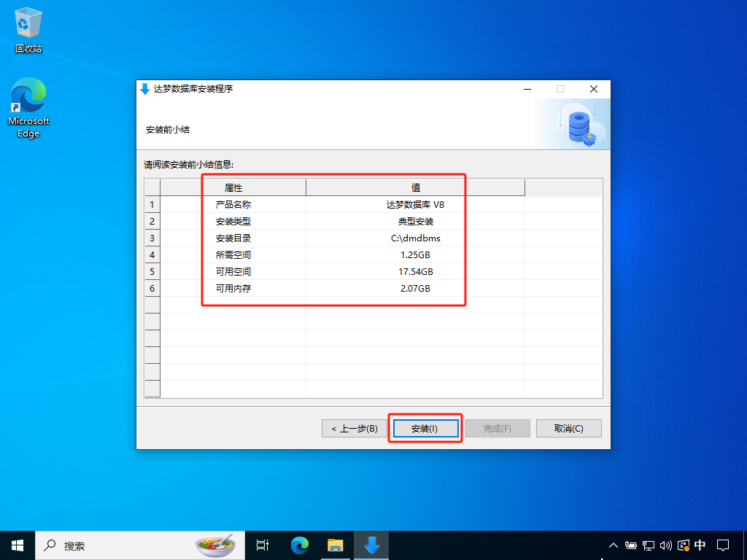Select the 1.25GB value cell

tap(415, 254)
